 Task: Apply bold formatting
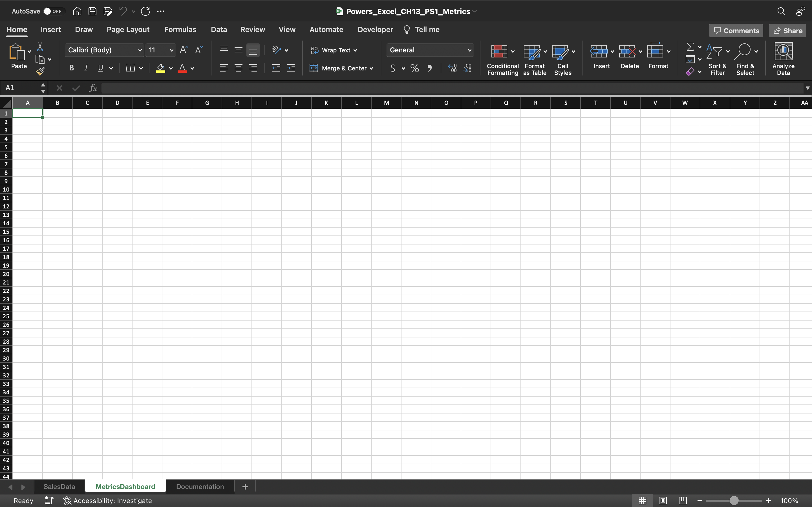(71, 68)
